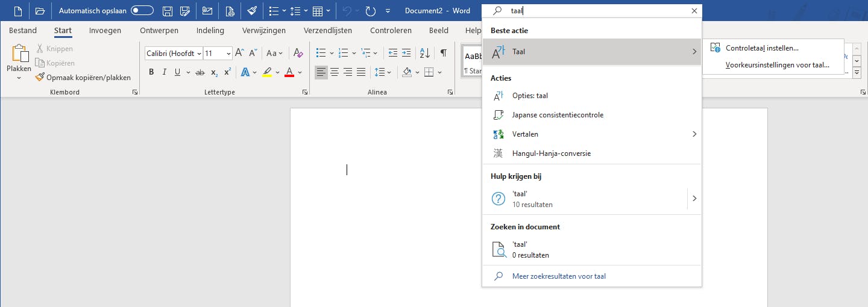Viewport: 868px width, 307px height.
Task: Toggle subscript formatting
Action: coord(215,72)
